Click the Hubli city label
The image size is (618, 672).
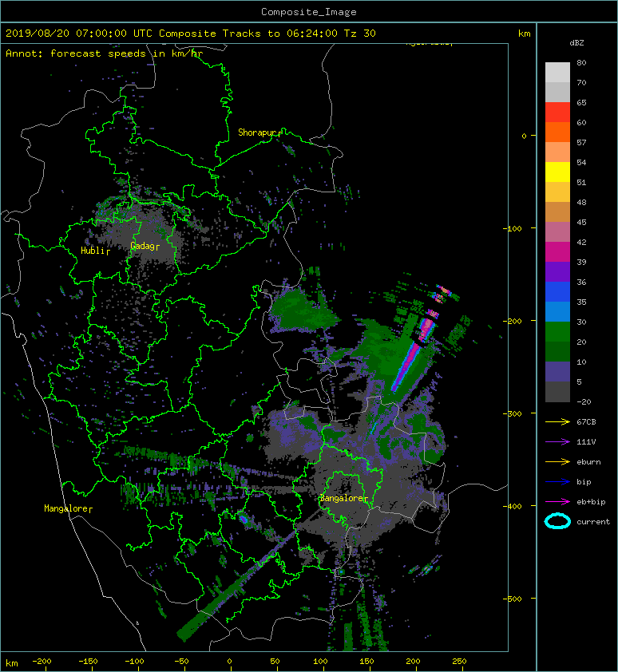[93, 251]
